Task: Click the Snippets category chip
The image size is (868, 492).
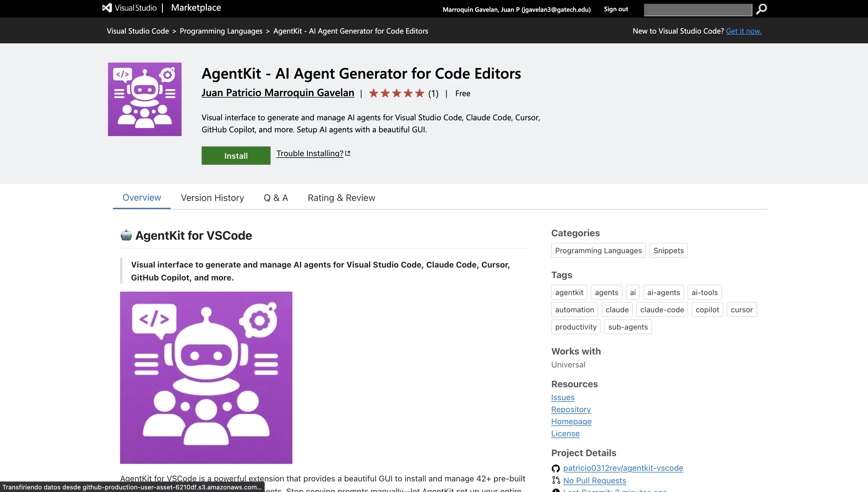Action: coord(668,250)
